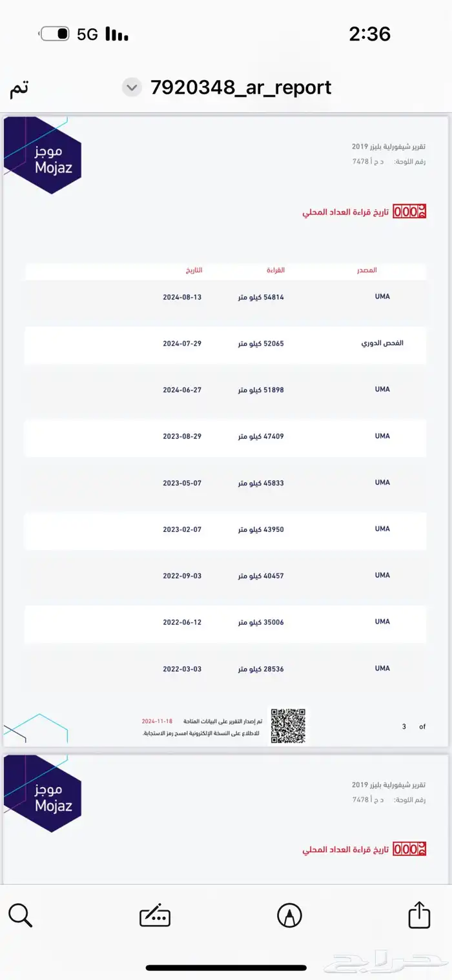This screenshot has height=980, width=452.
Task: Open the share sheet icon
Action: 419,915
